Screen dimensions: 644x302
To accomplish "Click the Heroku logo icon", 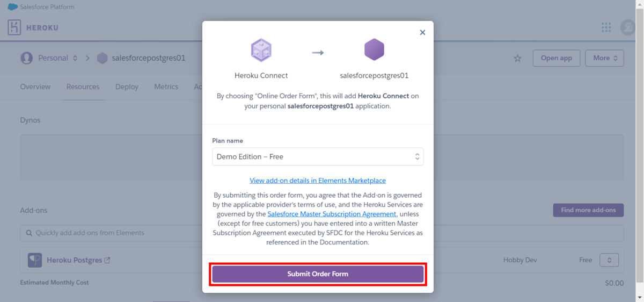I will click(14, 27).
